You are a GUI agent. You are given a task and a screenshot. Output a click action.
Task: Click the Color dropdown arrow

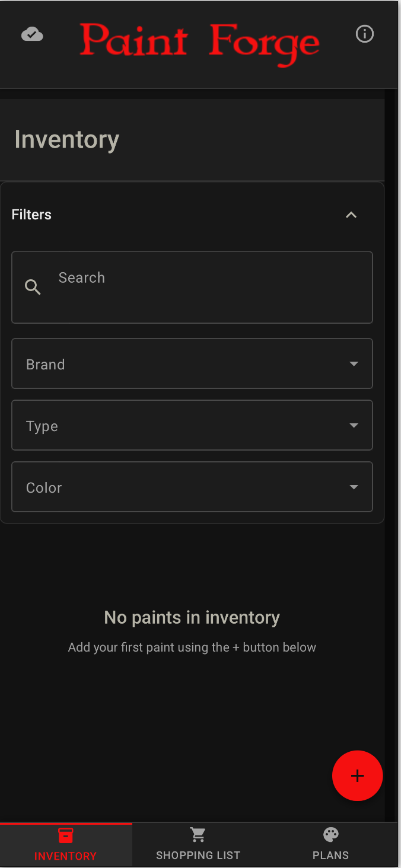coord(354,487)
